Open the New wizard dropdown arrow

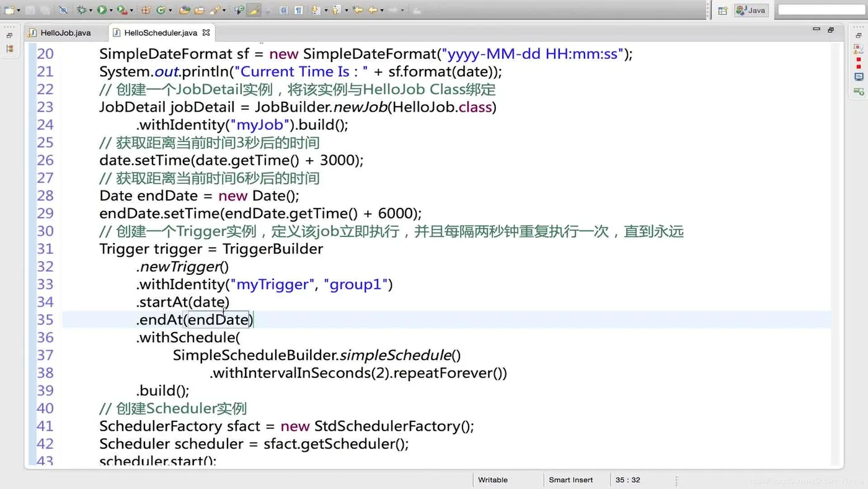point(19,11)
